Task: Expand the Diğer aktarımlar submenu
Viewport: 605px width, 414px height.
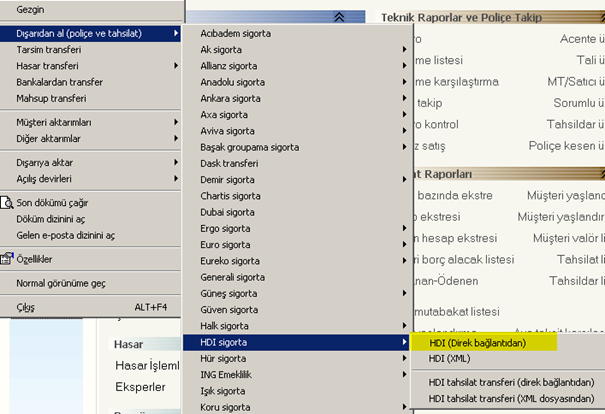Action: pos(176,138)
